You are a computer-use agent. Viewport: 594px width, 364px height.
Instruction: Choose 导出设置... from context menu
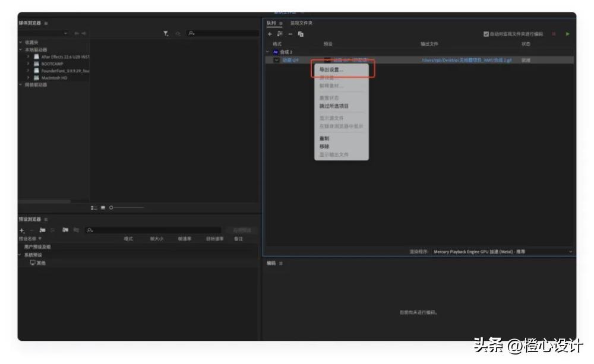click(331, 70)
